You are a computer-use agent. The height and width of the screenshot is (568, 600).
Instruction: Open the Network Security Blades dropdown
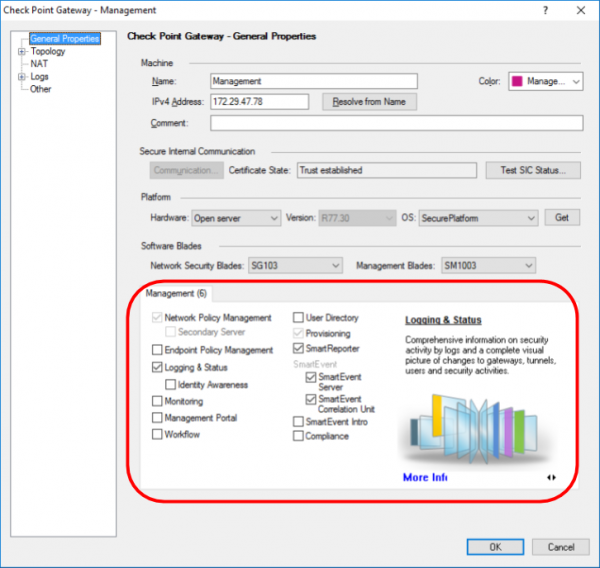[x=293, y=266]
